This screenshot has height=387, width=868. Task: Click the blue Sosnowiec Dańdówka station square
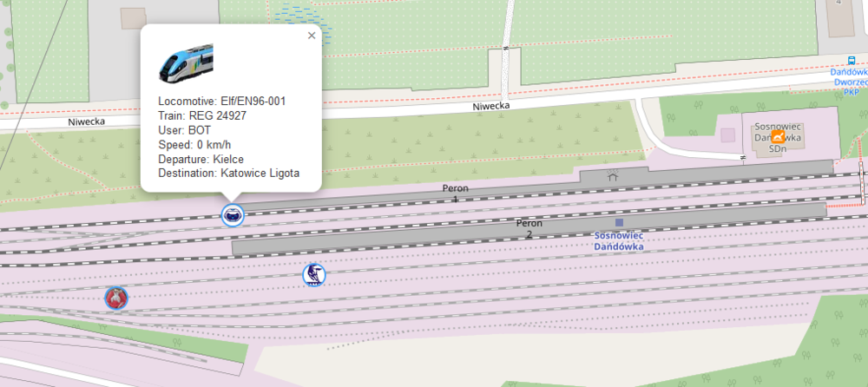pos(619,222)
